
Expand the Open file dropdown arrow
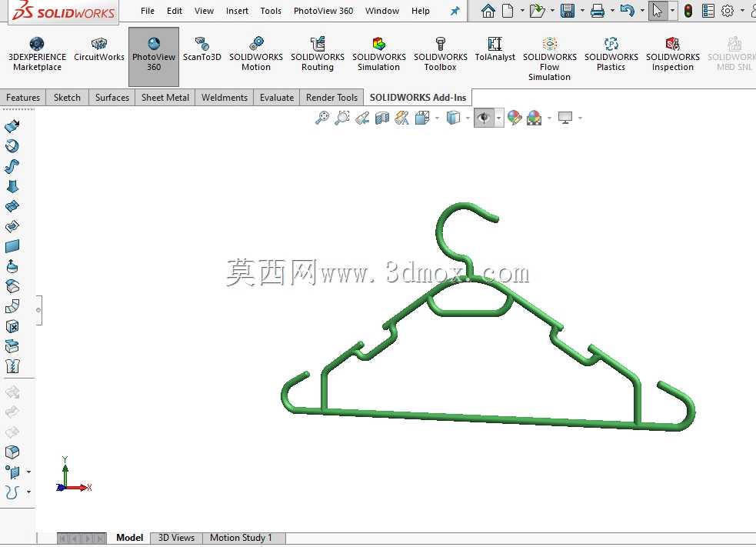[552, 11]
